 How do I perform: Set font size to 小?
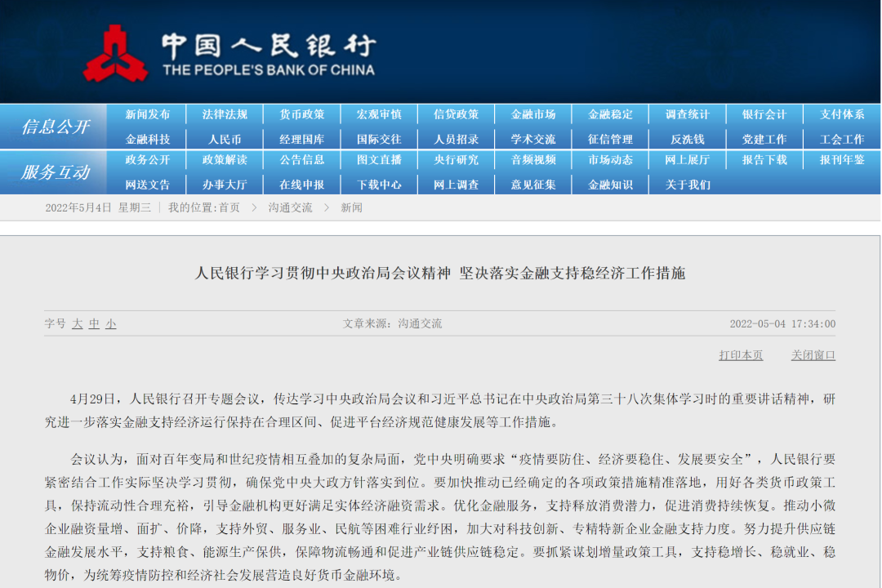(x=110, y=323)
